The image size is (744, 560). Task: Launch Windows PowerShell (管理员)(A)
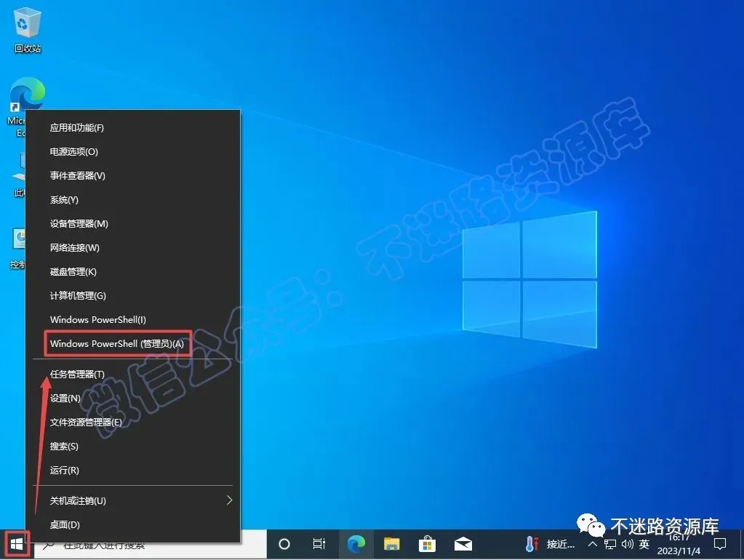click(133, 343)
